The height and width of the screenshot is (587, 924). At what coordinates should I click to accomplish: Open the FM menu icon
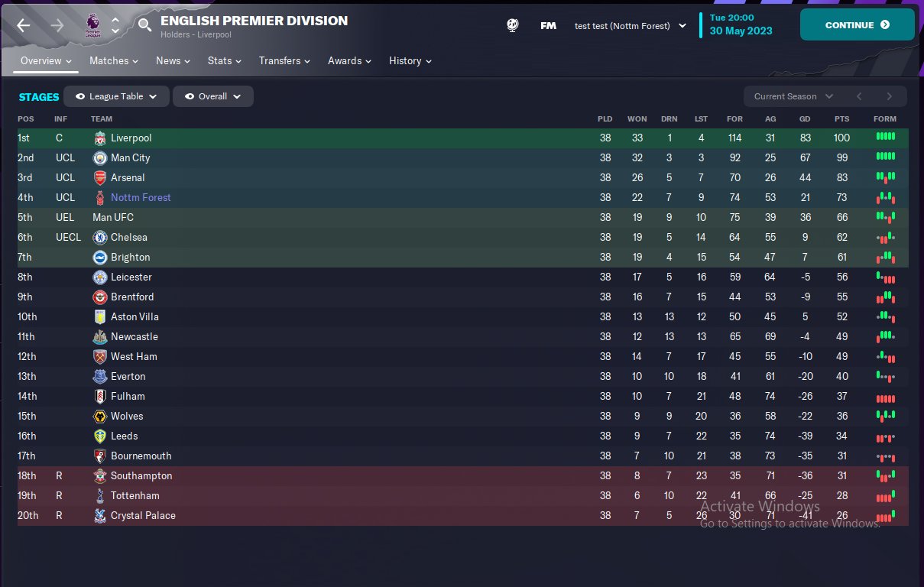coord(548,25)
